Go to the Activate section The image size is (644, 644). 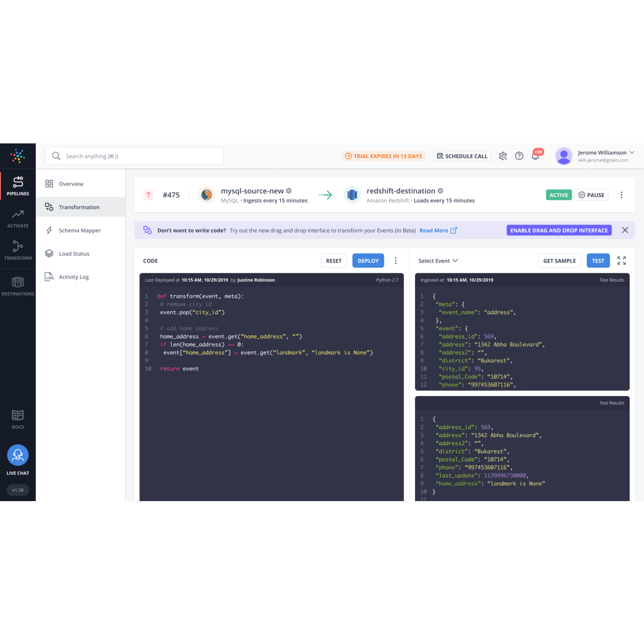click(18, 218)
